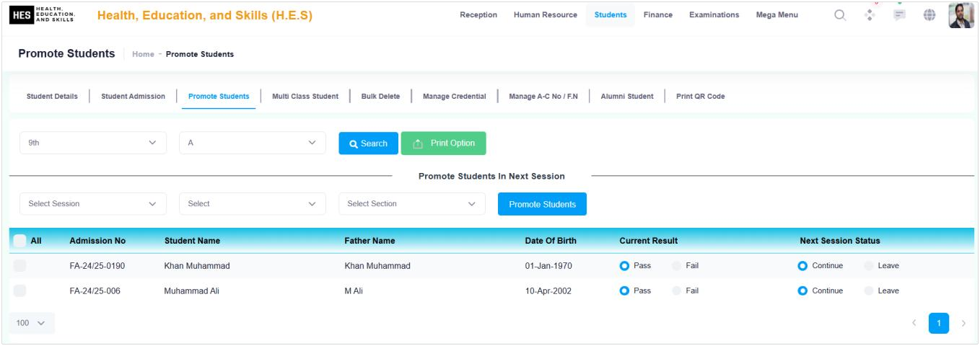980x346 pixels.
Task: Click the Promote Students button
Action: [542, 204]
